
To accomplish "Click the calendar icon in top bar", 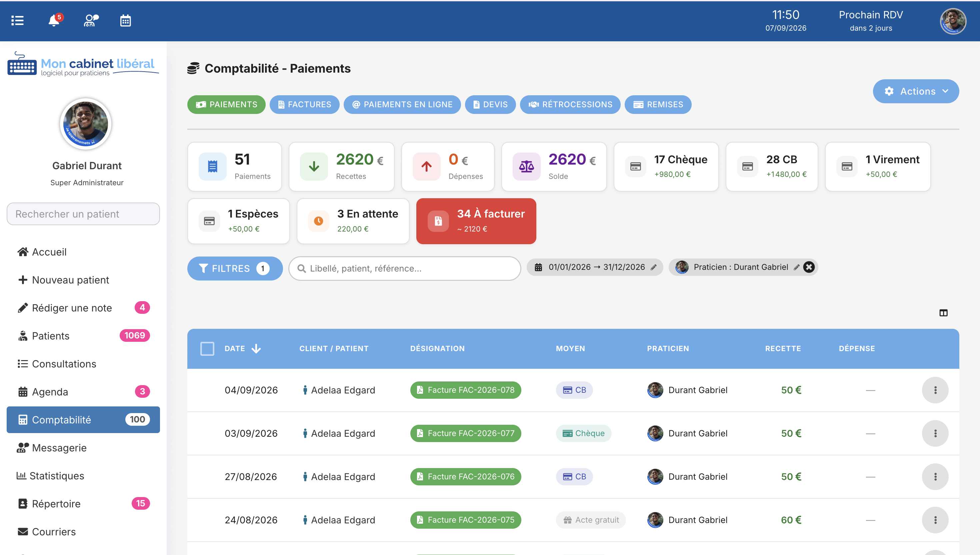I will (x=125, y=21).
